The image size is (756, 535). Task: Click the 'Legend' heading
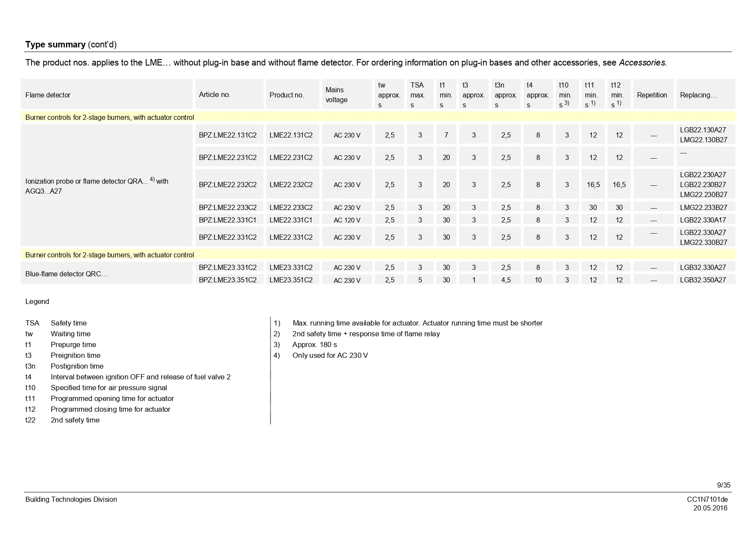click(37, 301)
